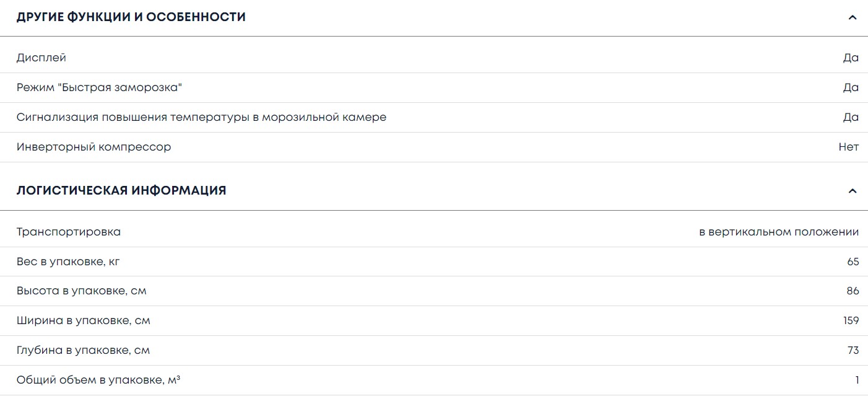Click the «Другие функции и особенности» heading
Image resolution: width=868 pixels, height=396 pixels.
[x=131, y=17]
